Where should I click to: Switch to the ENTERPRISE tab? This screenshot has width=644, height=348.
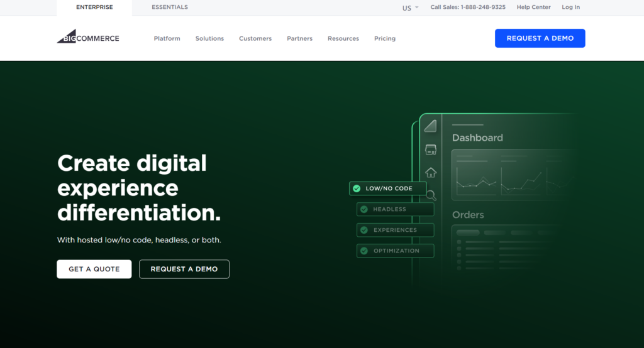click(94, 8)
